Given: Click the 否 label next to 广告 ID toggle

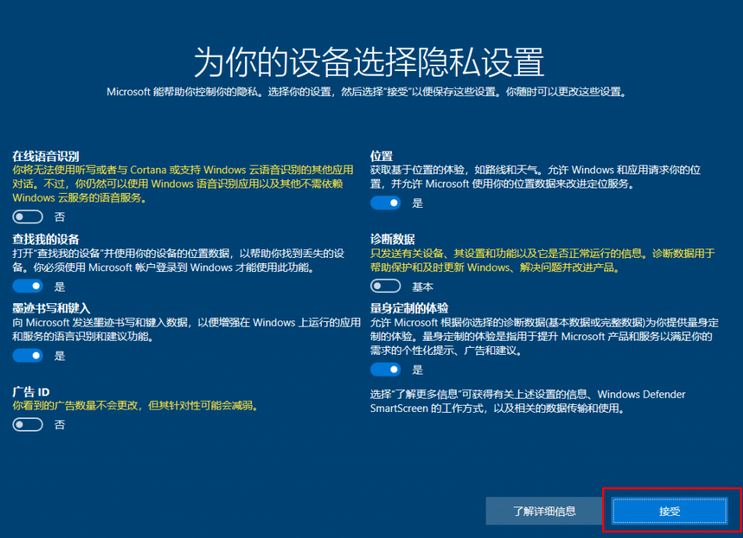Looking at the screenshot, I should coord(59,424).
